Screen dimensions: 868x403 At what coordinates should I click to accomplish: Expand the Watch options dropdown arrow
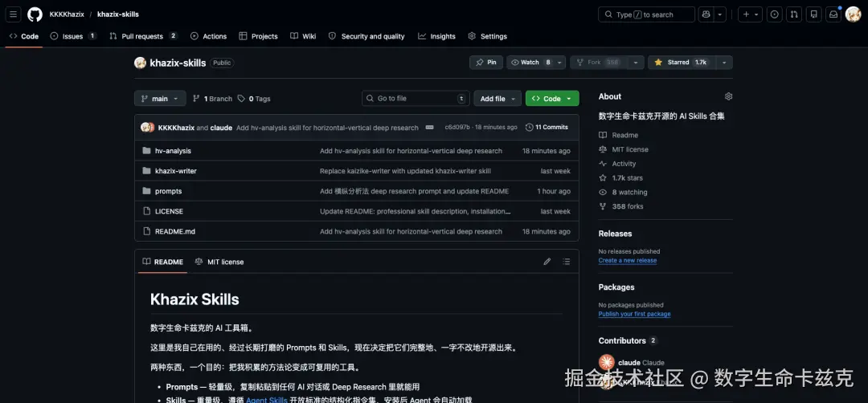click(560, 63)
